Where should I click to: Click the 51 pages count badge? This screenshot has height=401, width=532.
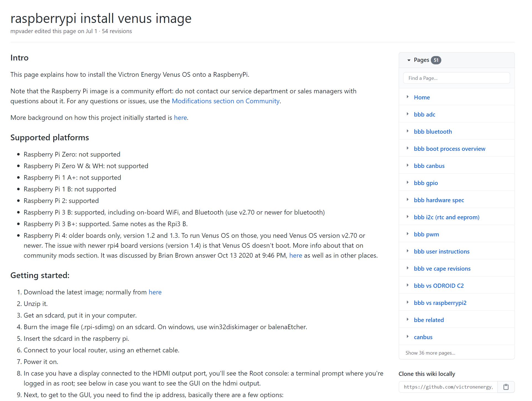[x=436, y=60]
